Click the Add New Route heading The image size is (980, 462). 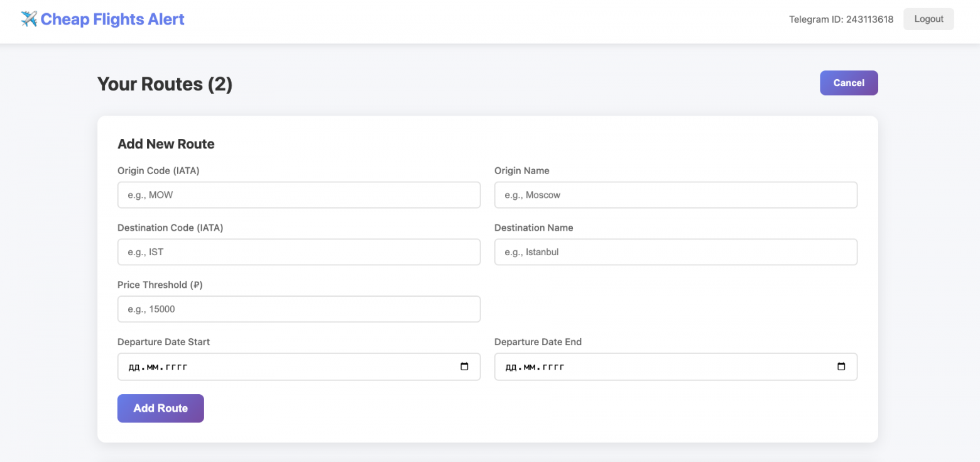[166, 144]
